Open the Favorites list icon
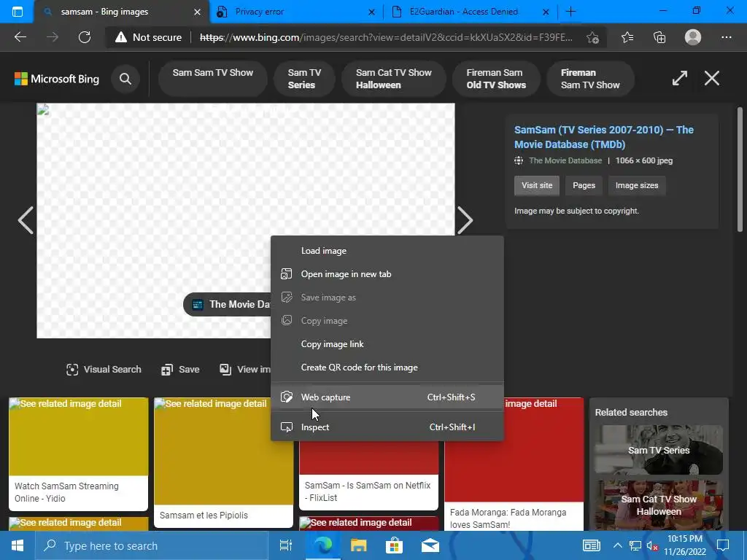This screenshot has width=747, height=560. [x=627, y=37]
